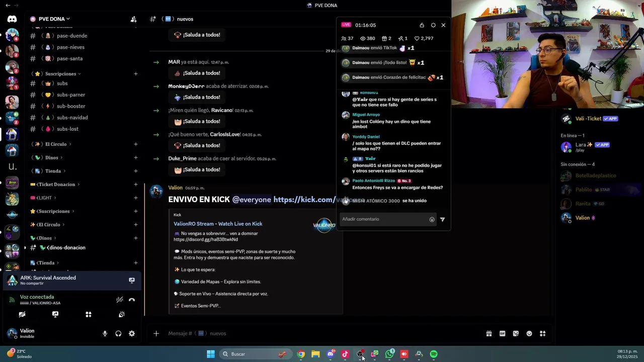Click the Añadir comentario field
644x362 pixels.
(385, 219)
